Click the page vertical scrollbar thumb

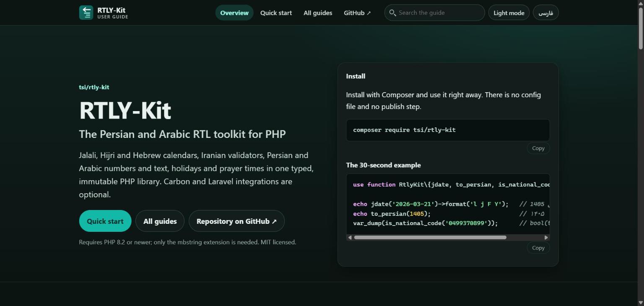[640, 28]
